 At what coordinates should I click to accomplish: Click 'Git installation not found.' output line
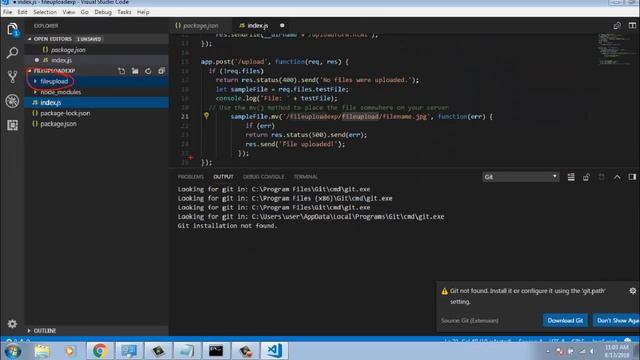pos(227,226)
